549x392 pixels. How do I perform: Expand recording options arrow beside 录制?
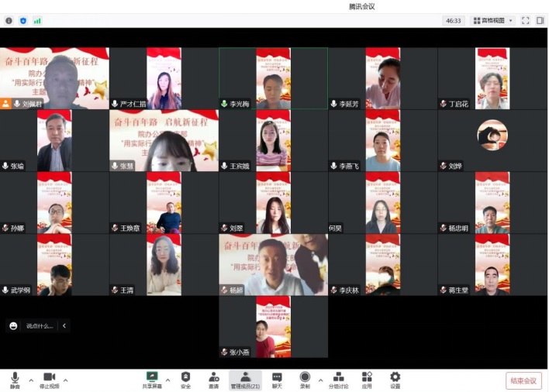tap(320, 380)
